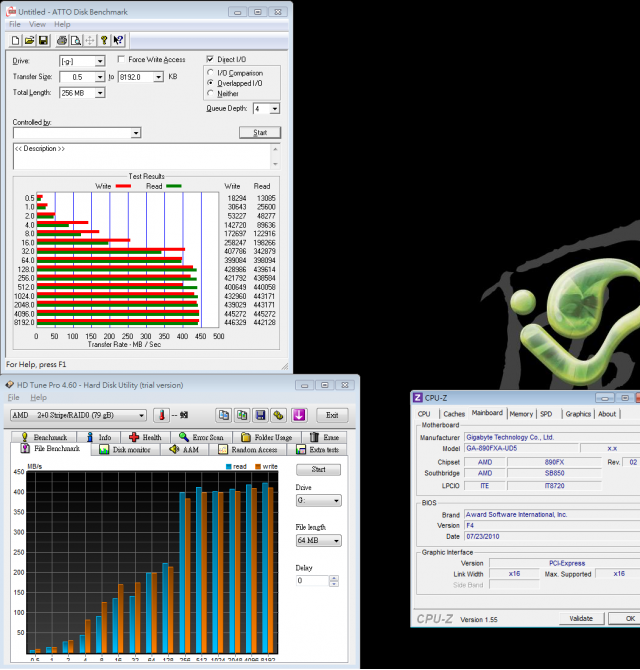Start the ATTO Disk Benchmark test
The height and width of the screenshot is (670, 640).
tap(260, 132)
